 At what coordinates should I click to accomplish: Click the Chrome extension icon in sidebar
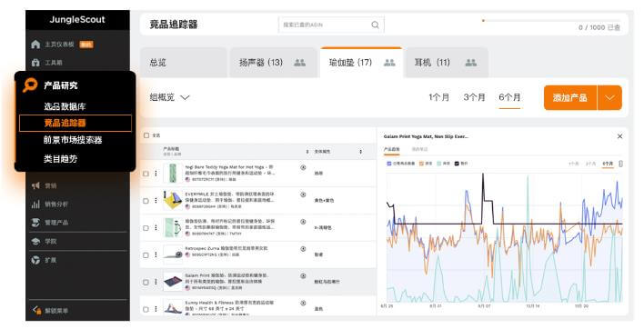35,260
